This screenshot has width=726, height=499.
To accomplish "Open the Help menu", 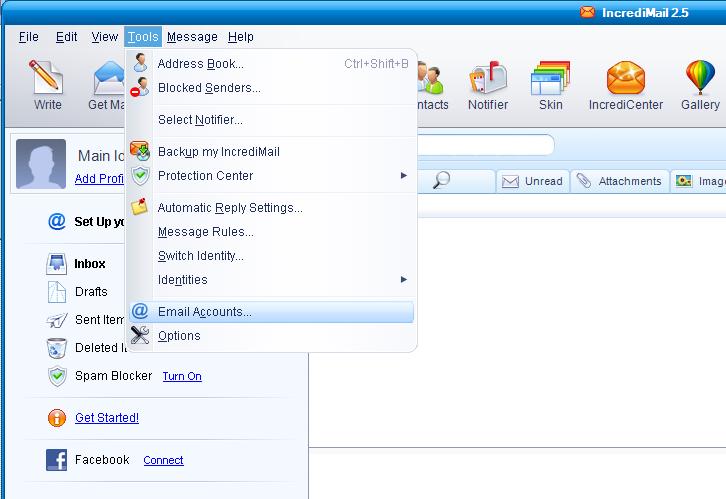I will pyautogui.click(x=241, y=37).
